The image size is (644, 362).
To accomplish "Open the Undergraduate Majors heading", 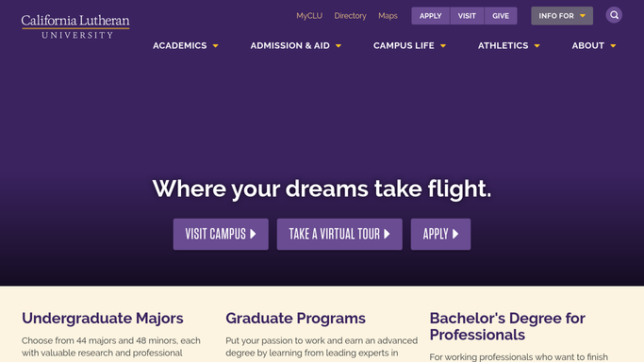I will (x=103, y=318).
